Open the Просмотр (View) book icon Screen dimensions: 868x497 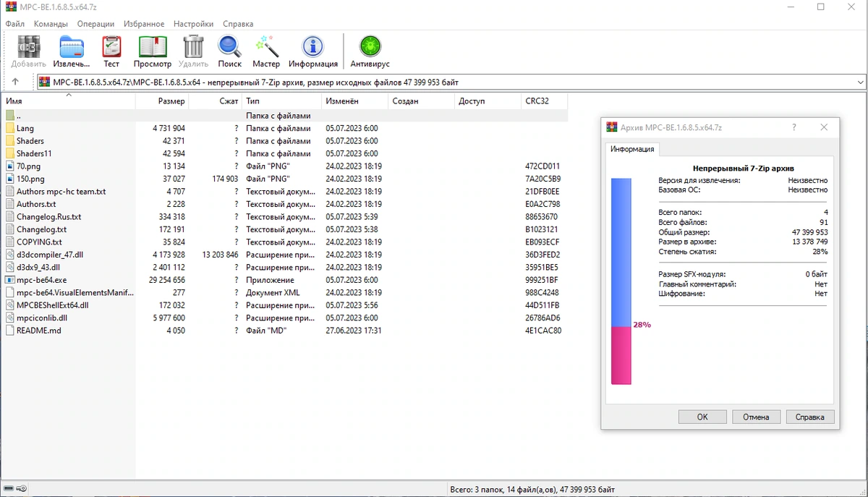153,47
